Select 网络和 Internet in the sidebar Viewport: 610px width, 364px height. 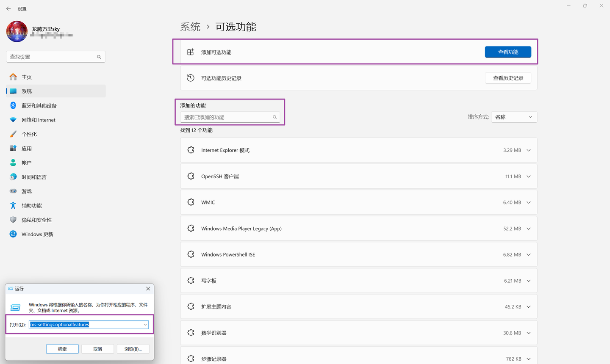(x=38, y=120)
